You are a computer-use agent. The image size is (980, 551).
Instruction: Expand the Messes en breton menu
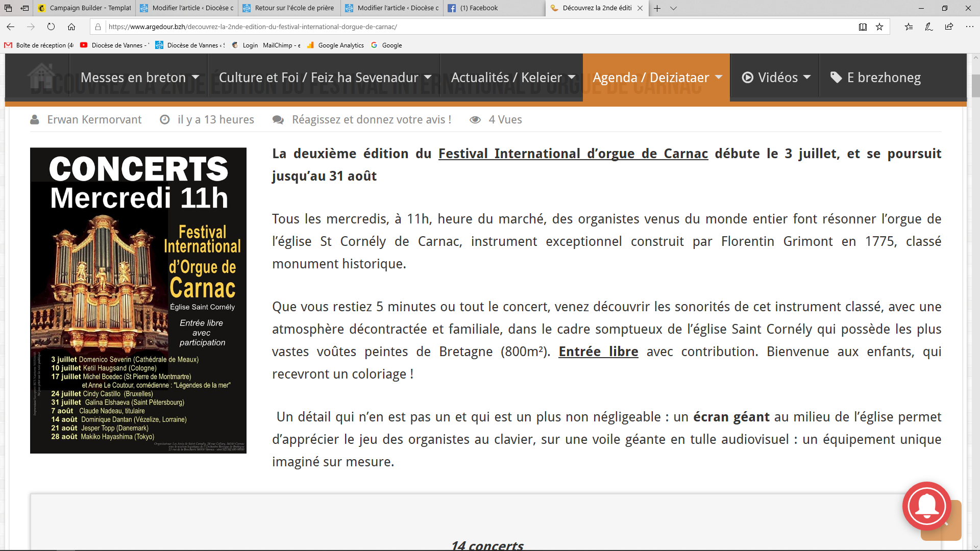(x=139, y=78)
